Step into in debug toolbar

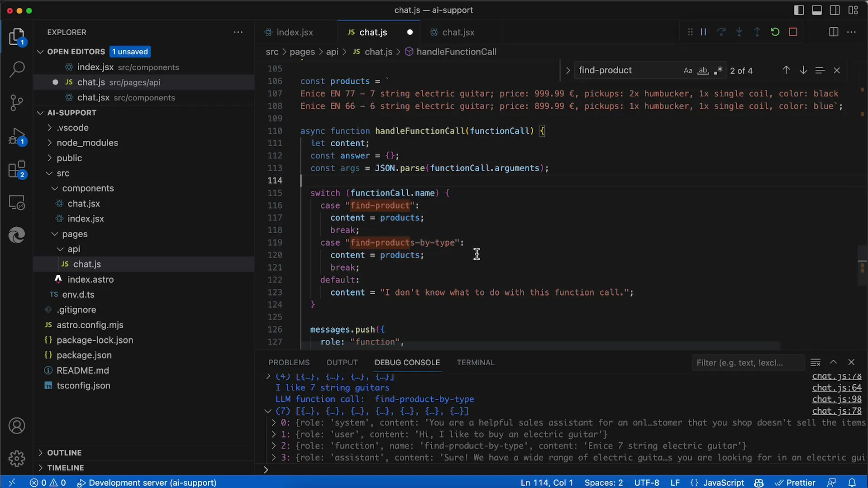(x=739, y=32)
